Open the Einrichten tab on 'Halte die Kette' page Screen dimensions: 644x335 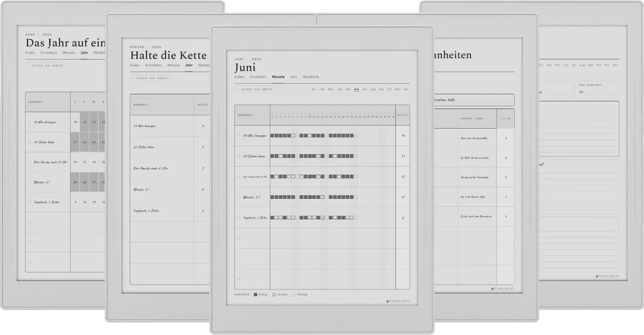pos(153,65)
